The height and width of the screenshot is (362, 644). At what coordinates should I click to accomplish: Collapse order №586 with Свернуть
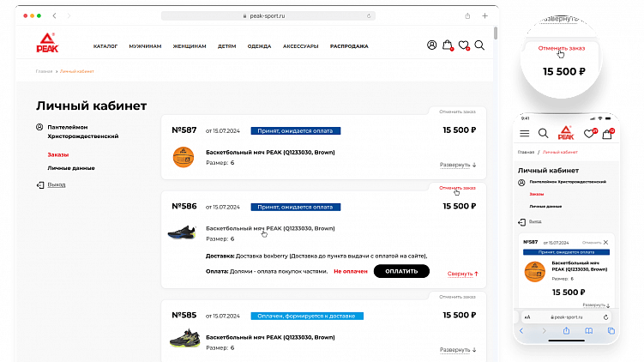point(462,274)
